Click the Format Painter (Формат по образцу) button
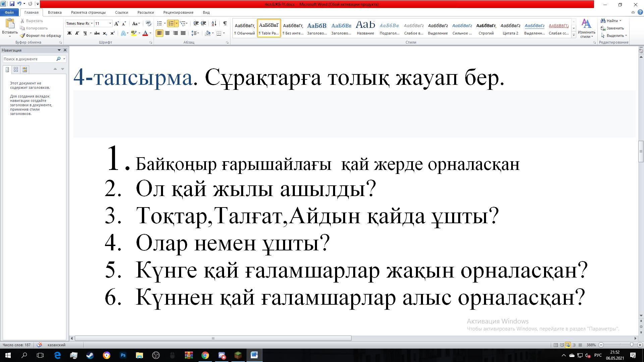This screenshot has width=644, height=362. pyautogui.click(x=41, y=36)
